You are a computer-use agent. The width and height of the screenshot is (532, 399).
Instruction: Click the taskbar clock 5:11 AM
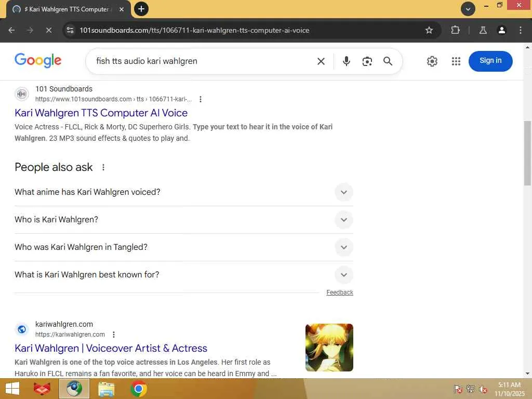coord(509,389)
